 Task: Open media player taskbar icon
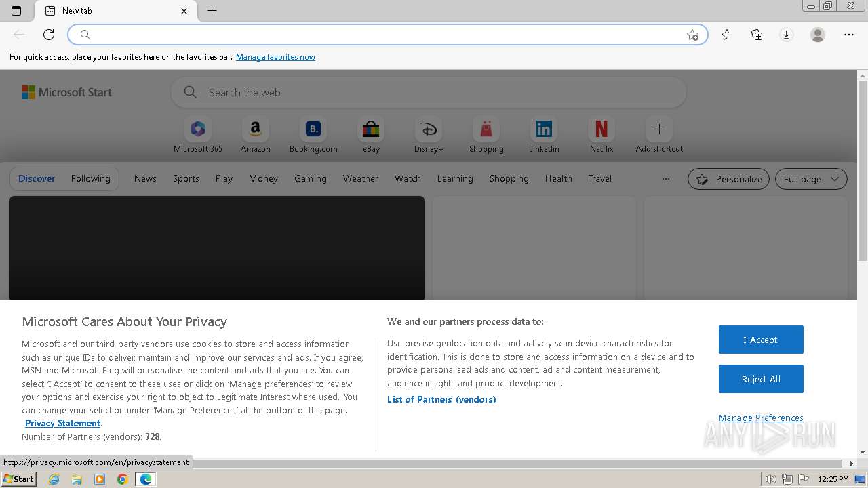click(x=100, y=479)
